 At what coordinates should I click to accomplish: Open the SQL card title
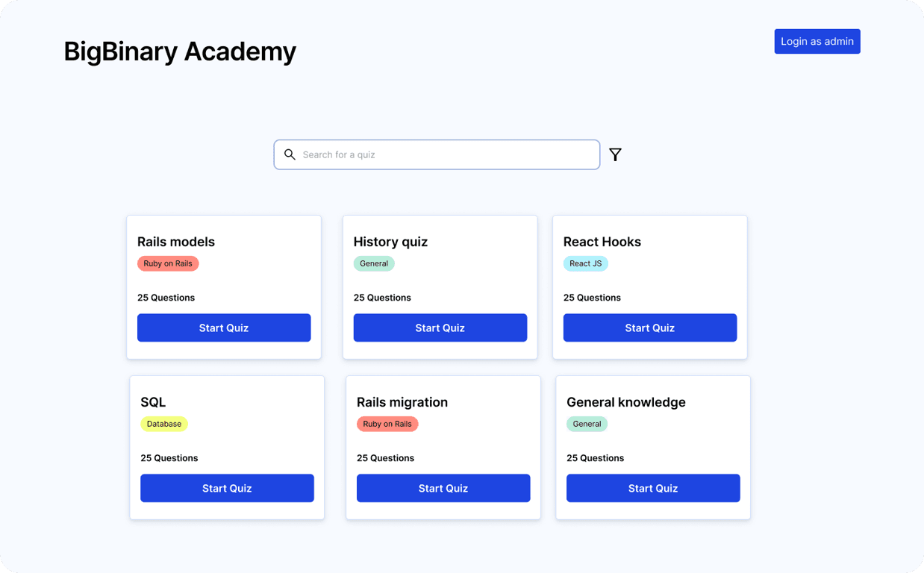pos(153,402)
